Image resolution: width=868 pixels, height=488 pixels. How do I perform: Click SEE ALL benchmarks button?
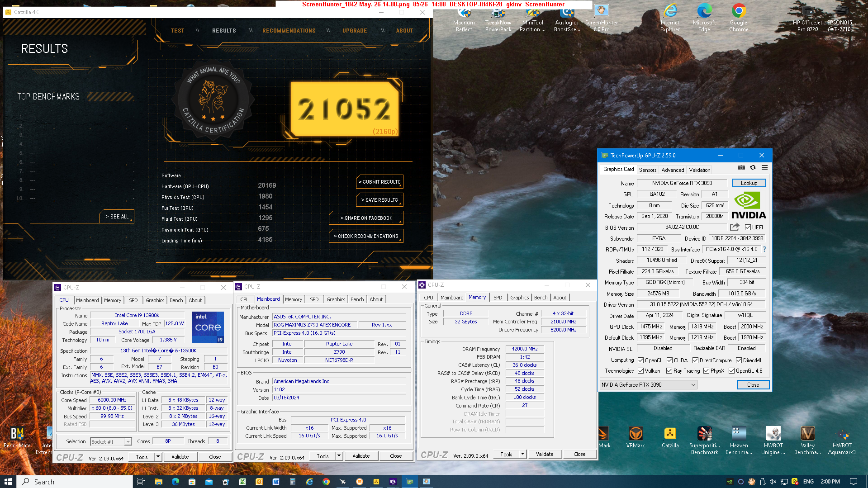[x=117, y=217]
